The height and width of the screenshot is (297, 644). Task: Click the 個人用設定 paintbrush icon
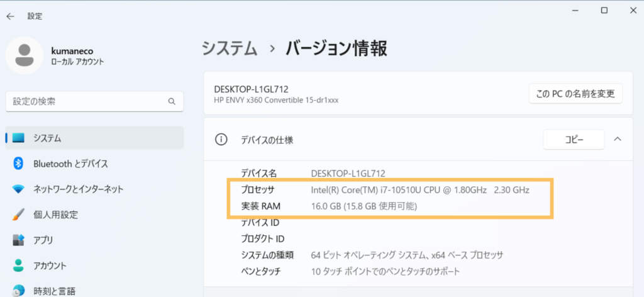[18, 215]
